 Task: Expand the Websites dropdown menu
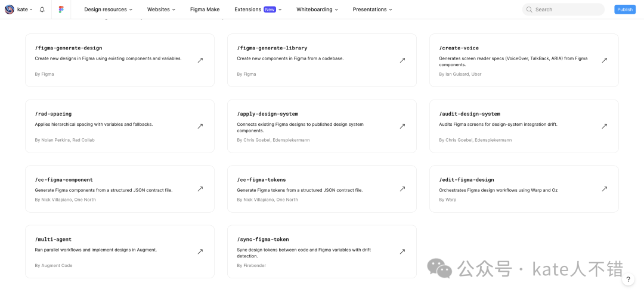[162, 10]
